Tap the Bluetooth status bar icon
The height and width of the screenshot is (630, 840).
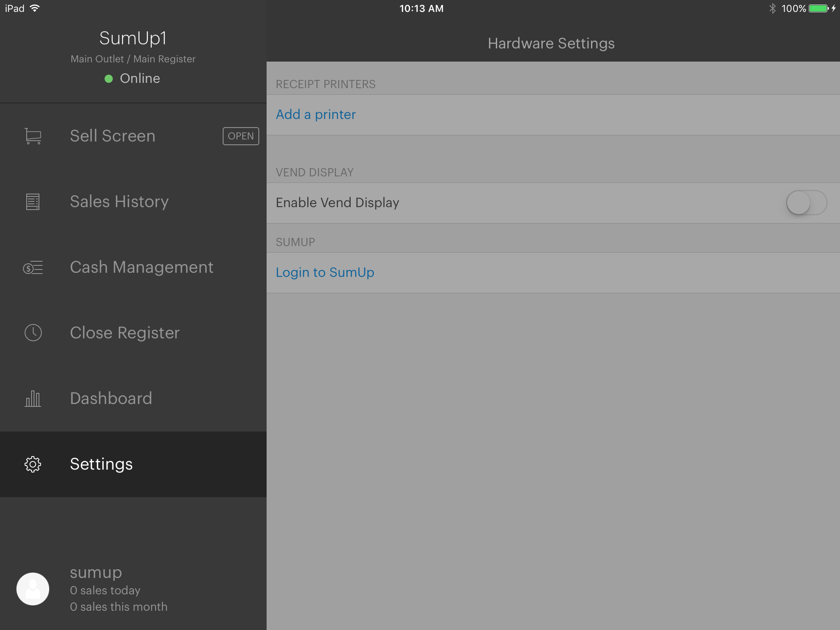coord(772,9)
